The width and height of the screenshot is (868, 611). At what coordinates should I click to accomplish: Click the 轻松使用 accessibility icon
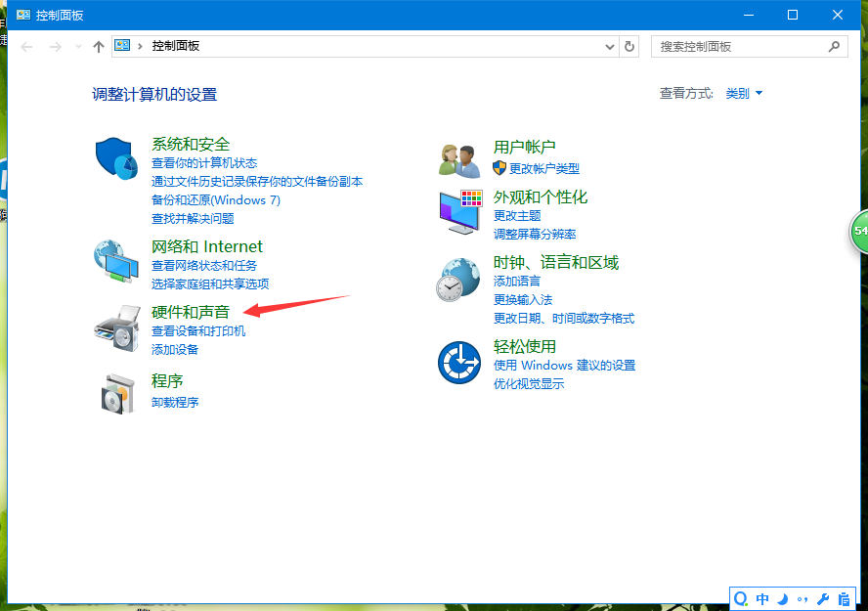pos(458,362)
